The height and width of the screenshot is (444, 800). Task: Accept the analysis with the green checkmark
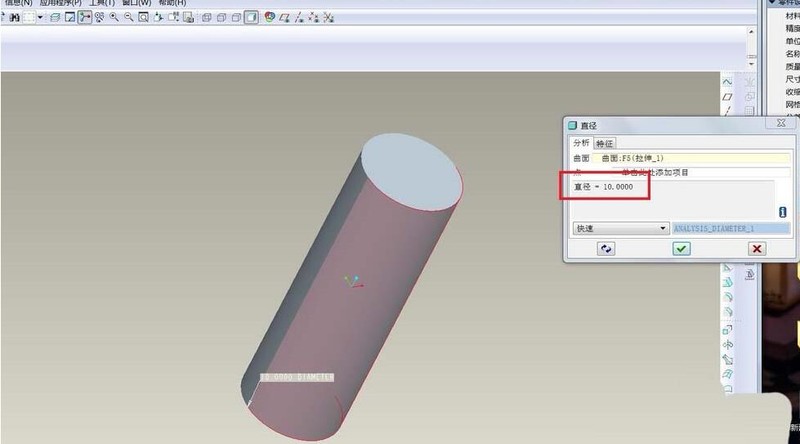[681, 249]
